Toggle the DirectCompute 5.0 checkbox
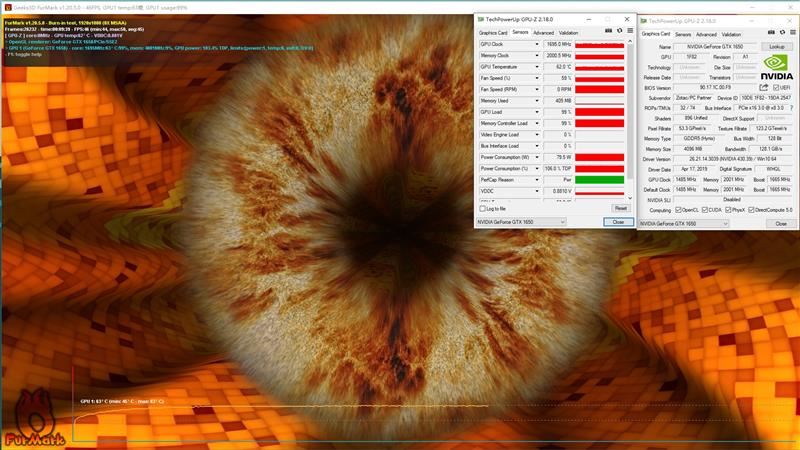Image resolution: width=800 pixels, height=450 pixels. click(x=752, y=210)
